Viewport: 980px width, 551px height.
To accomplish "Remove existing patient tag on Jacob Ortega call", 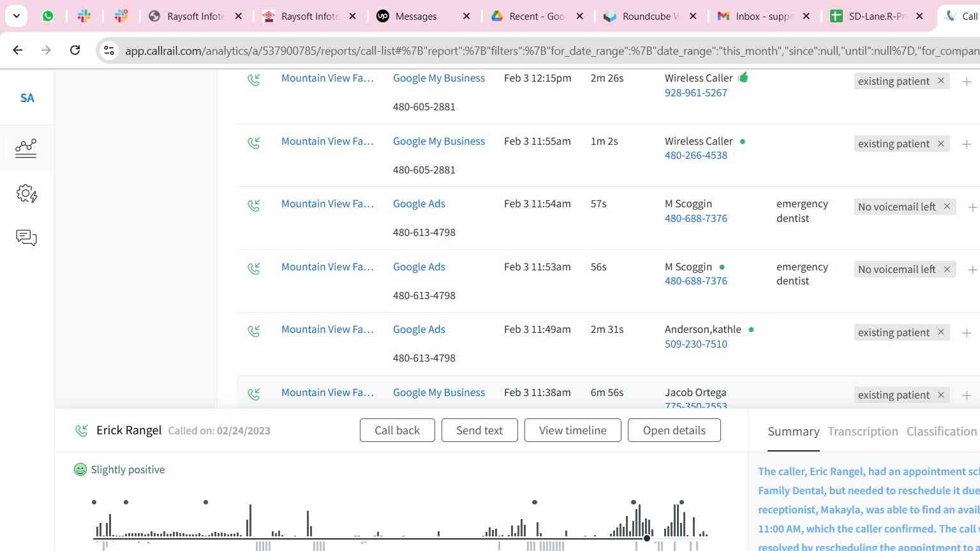I will click(x=940, y=395).
